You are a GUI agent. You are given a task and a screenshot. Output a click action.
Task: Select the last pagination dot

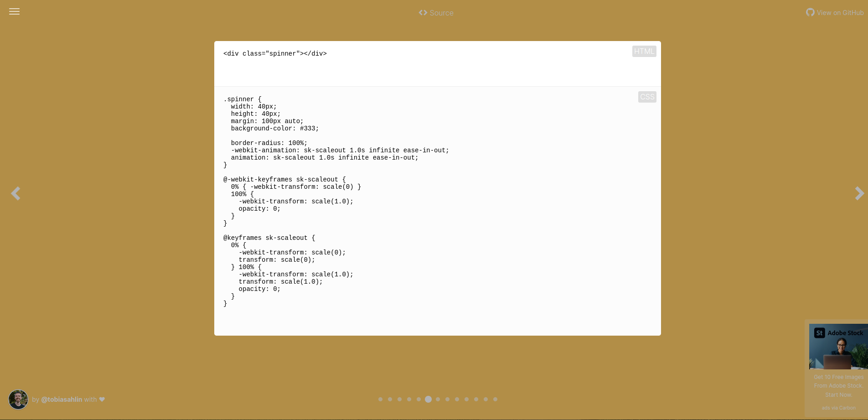495,399
